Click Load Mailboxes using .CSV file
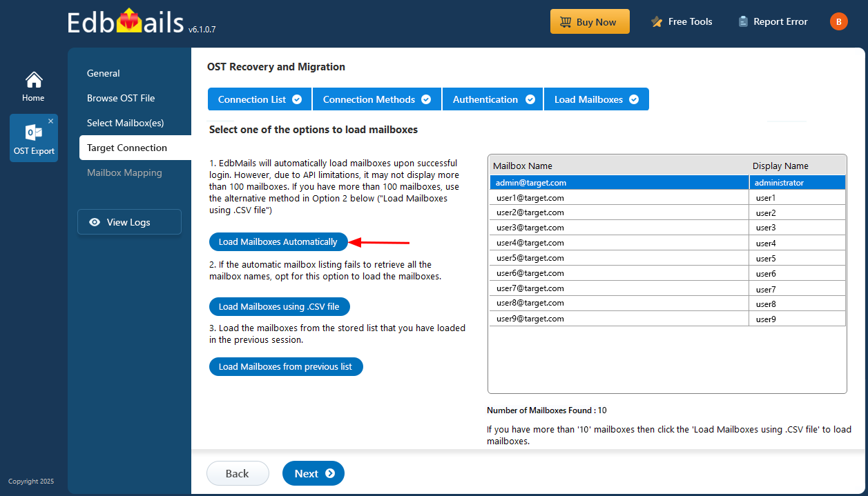Screen dimensions: 868x496 [280, 306]
